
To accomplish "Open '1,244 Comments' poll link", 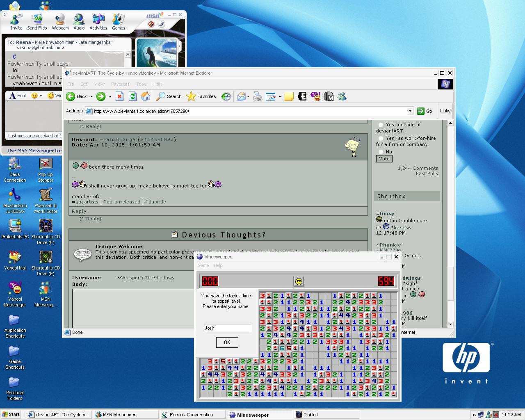I will pos(418,168).
